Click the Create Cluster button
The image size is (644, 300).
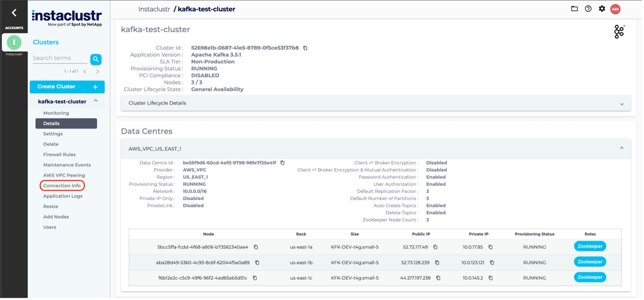tap(67, 87)
